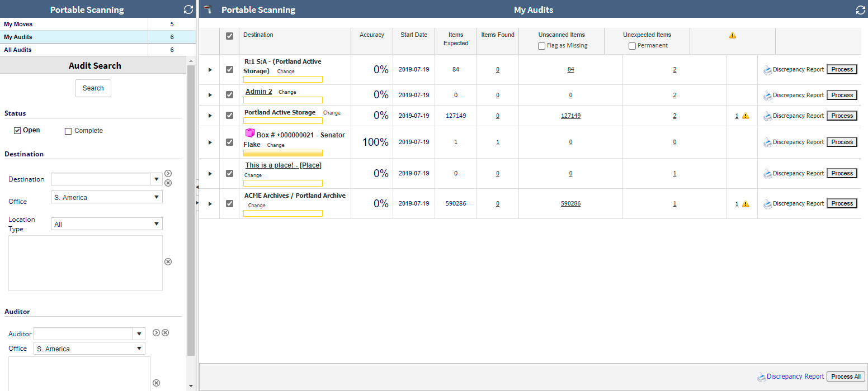
Task: Expand the Admin 2 audit row
Action: (x=210, y=95)
